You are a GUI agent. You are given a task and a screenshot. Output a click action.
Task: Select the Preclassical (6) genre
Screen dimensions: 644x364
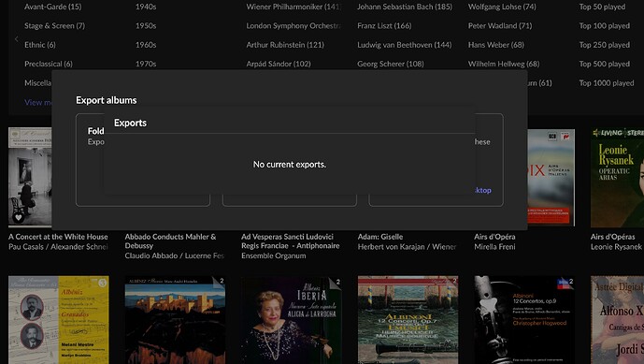point(49,64)
